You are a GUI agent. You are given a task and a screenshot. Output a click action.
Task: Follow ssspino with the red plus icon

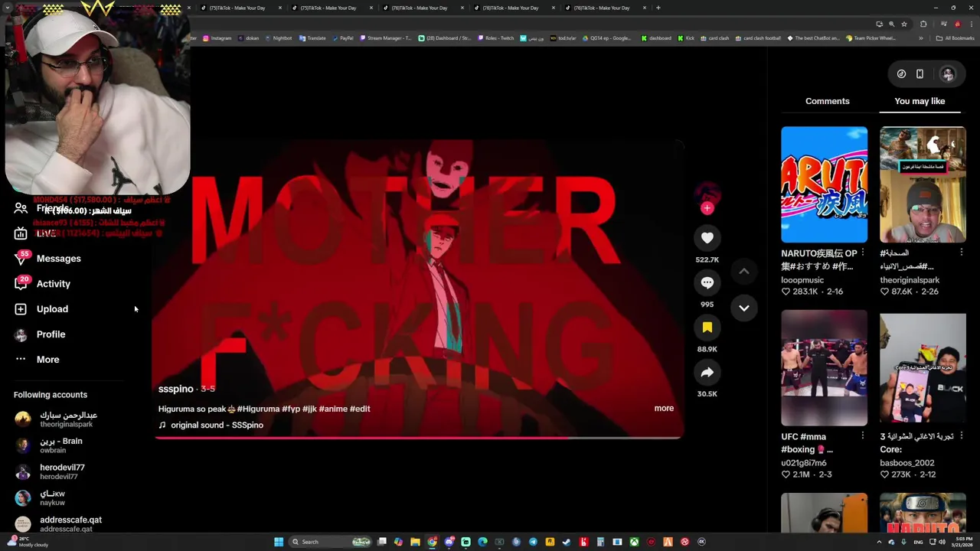(x=707, y=207)
